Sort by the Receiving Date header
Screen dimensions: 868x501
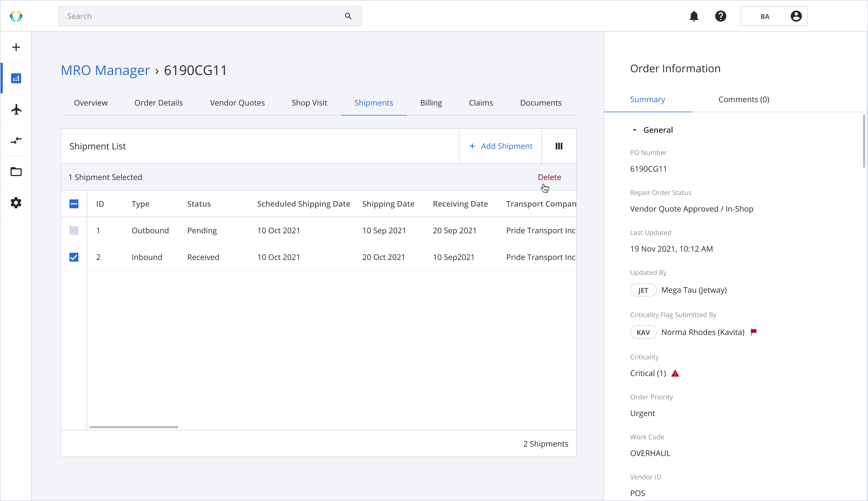coord(460,204)
